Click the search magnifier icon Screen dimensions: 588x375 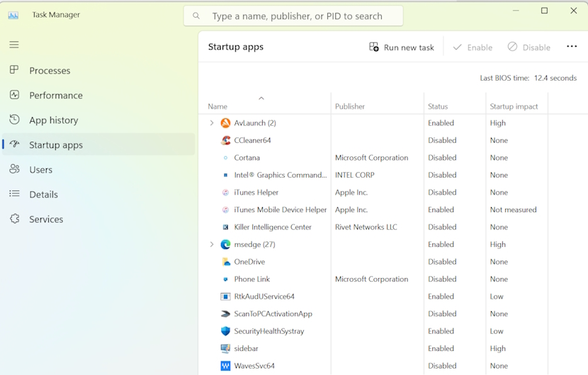coord(196,16)
